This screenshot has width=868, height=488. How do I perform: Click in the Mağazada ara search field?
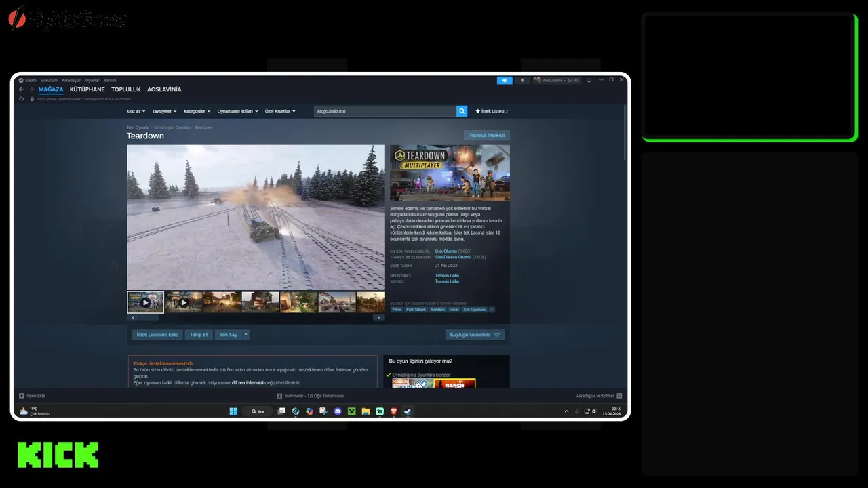(385, 111)
